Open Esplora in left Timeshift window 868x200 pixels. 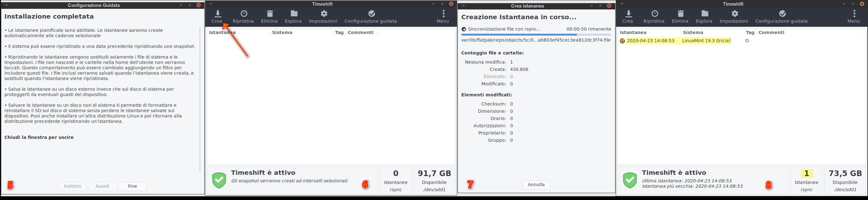(x=294, y=17)
